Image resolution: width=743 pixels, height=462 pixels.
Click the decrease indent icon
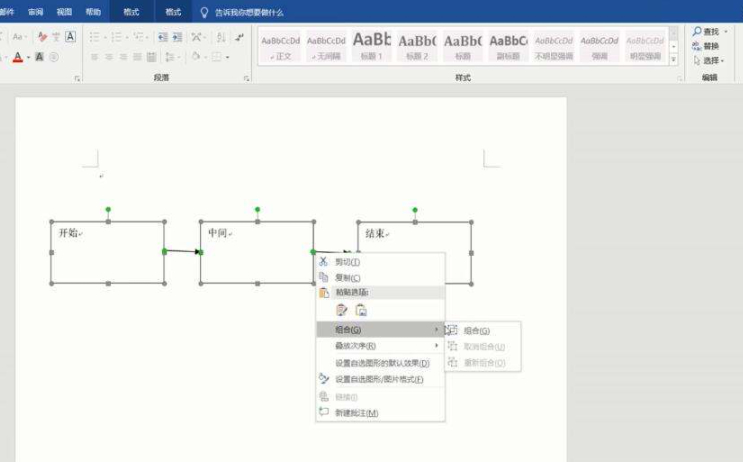click(x=162, y=37)
